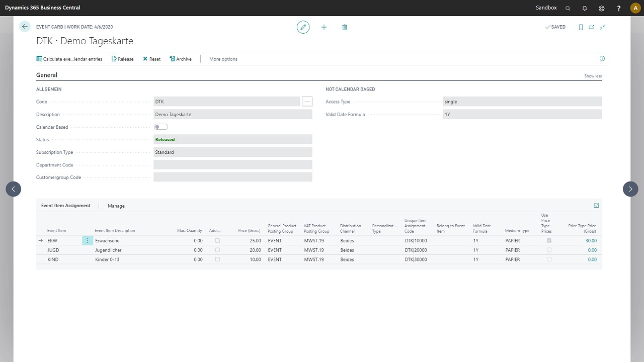Open the Event Item Assignment tab

coord(66,206)
